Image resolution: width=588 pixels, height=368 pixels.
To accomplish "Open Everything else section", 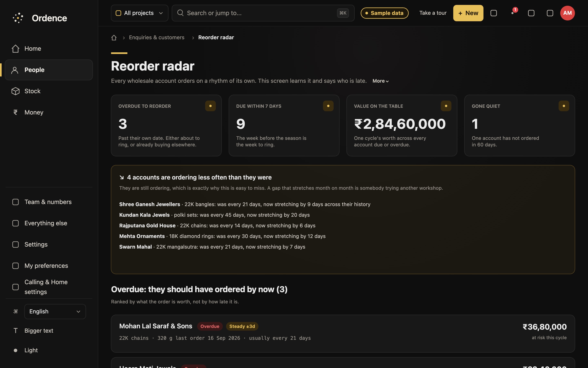I will [x=49, y=223].
